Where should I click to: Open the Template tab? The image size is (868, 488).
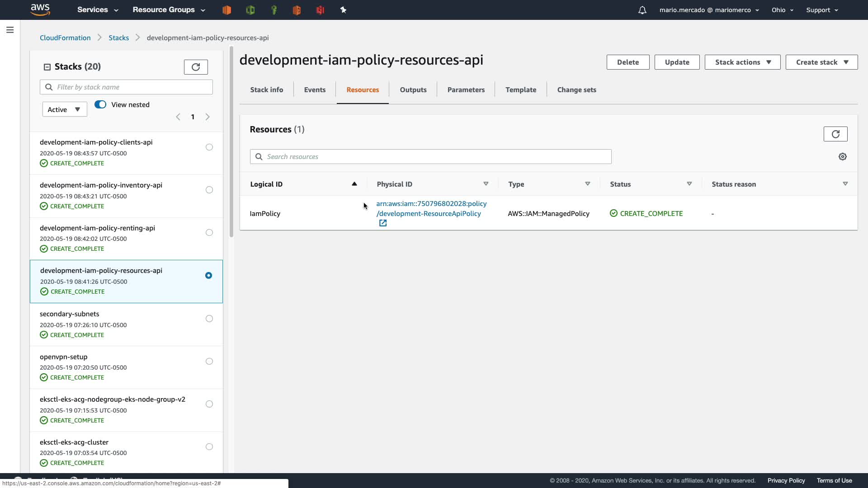(x=520, y=89)
